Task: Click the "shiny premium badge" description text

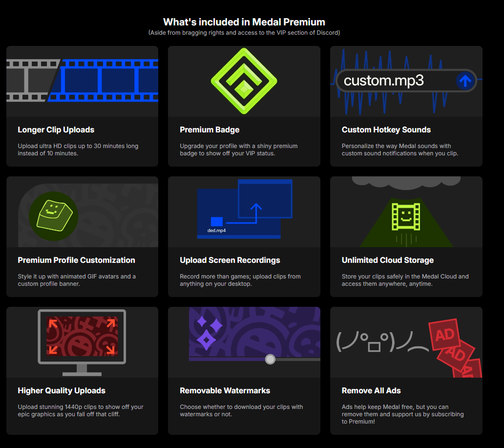Action: coord(238,149)
